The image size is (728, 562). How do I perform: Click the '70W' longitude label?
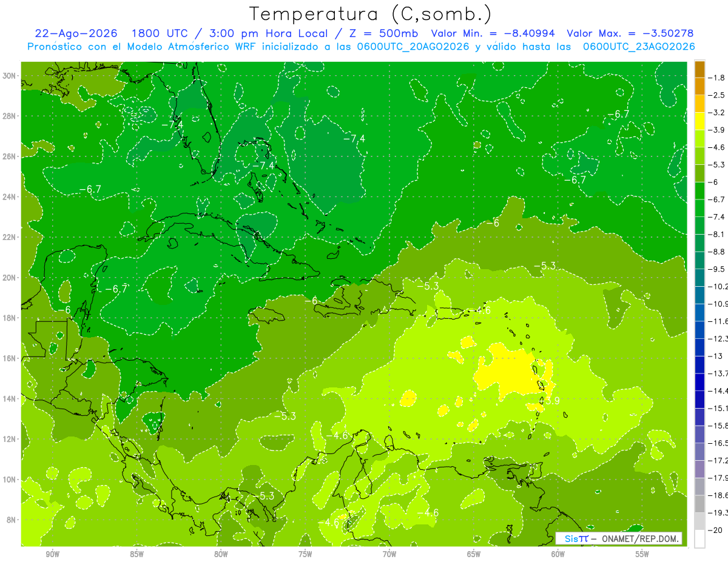click(x=389, y=554)
